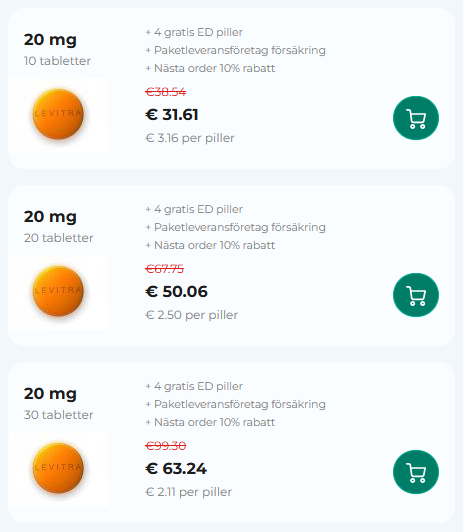
Task: Select the € 63.24 price
Action: (x=176, y=469)
